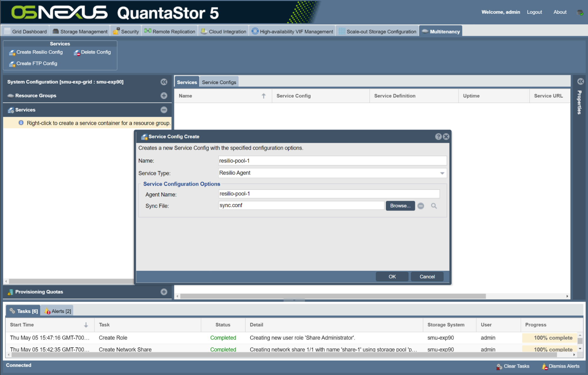Click the Clear Tasks icon
Screen dimensions: 588x375
point(499,366)
